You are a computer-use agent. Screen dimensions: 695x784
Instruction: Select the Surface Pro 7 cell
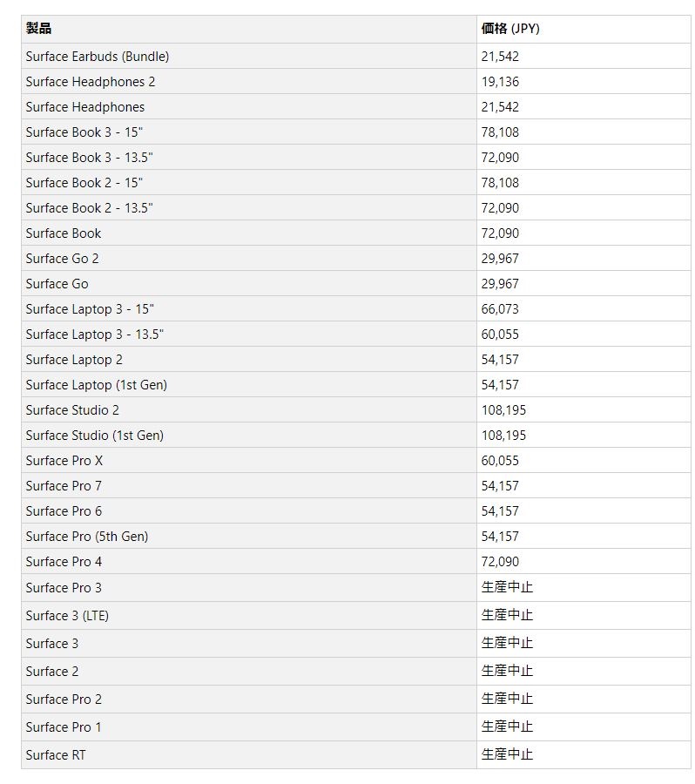tap(249, 485)
